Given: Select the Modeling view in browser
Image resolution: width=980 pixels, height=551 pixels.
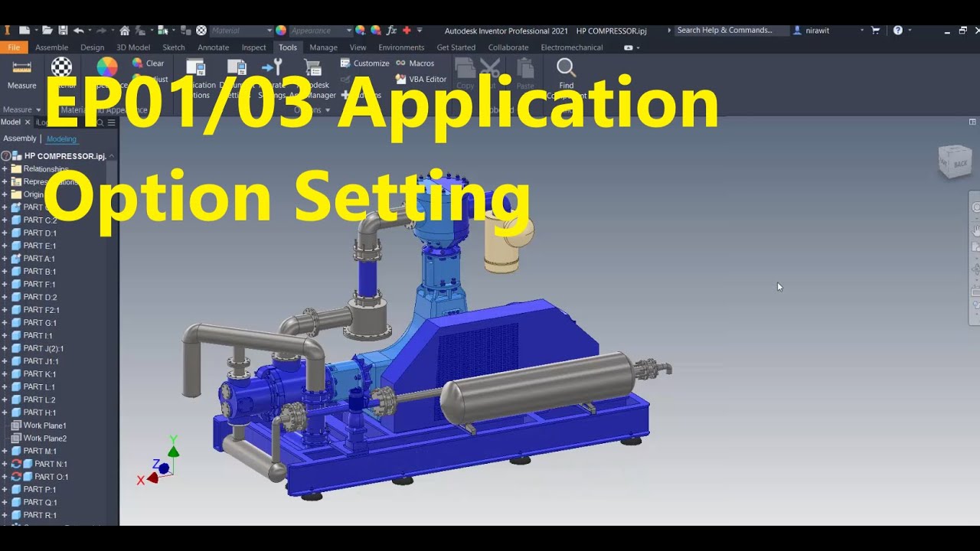Looking at the screenshot, I should [61, 139].
